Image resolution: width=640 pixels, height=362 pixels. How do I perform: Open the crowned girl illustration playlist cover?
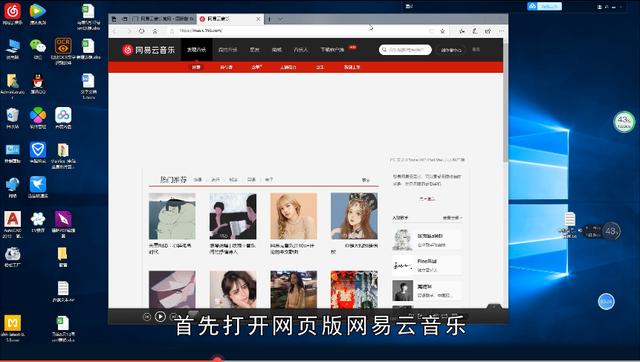(354, 216)
